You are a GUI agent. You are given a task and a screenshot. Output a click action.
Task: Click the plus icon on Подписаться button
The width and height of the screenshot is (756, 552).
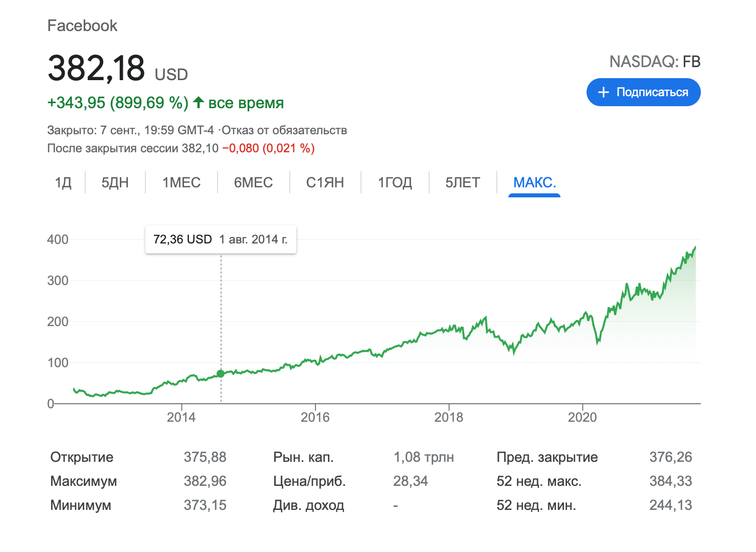tap(604, 92)
